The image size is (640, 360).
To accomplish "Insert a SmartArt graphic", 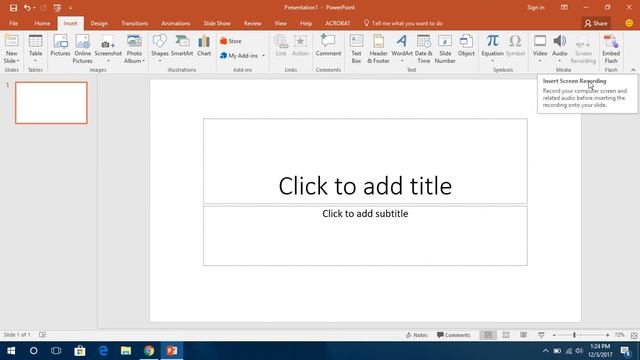I will 182,45.
